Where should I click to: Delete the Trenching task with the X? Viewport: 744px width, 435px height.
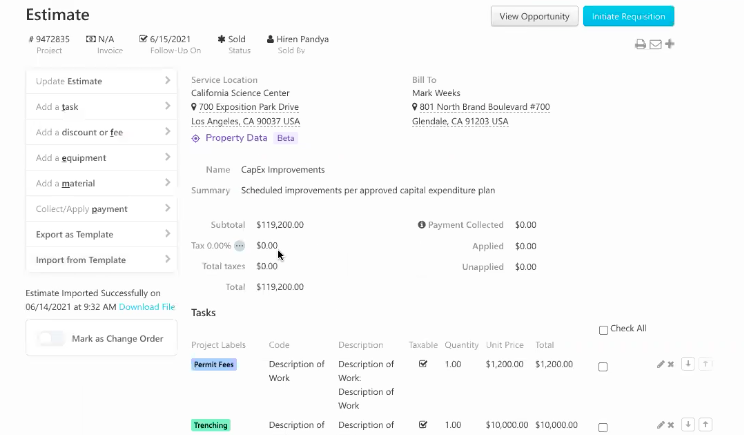click(671, 425)
